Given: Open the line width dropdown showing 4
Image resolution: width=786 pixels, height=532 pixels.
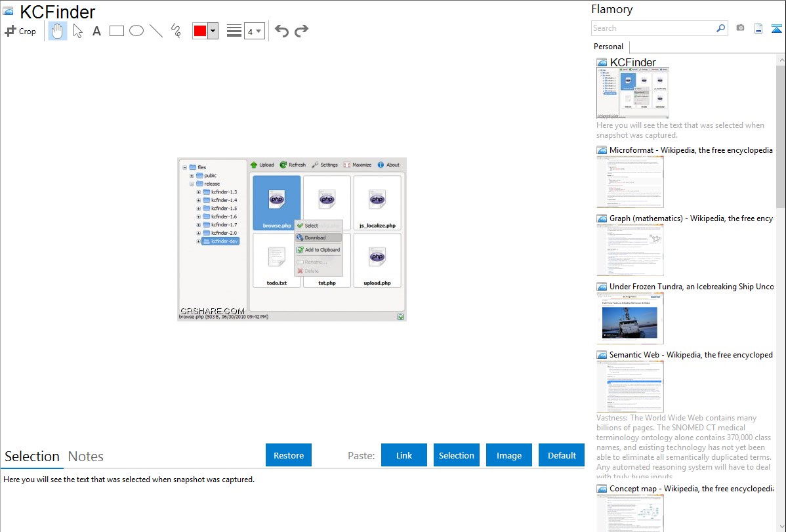Looking at the screenshot, I should click(254, 31).
